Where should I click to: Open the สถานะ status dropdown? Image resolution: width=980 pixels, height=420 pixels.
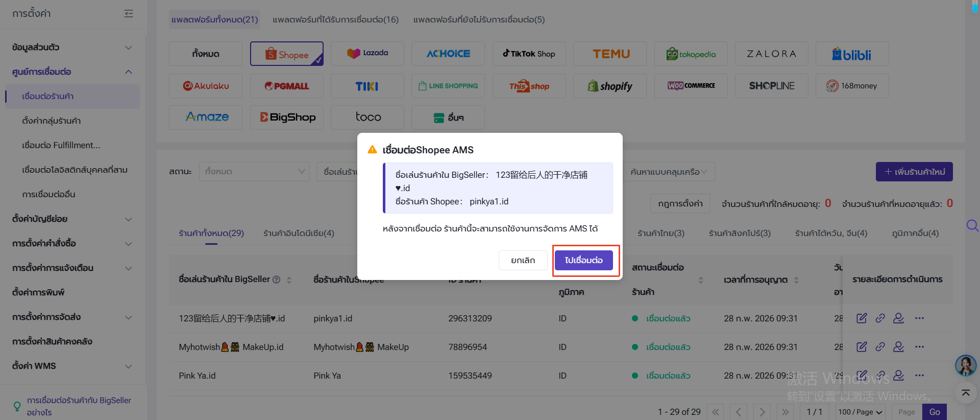(x=254, y=172)
